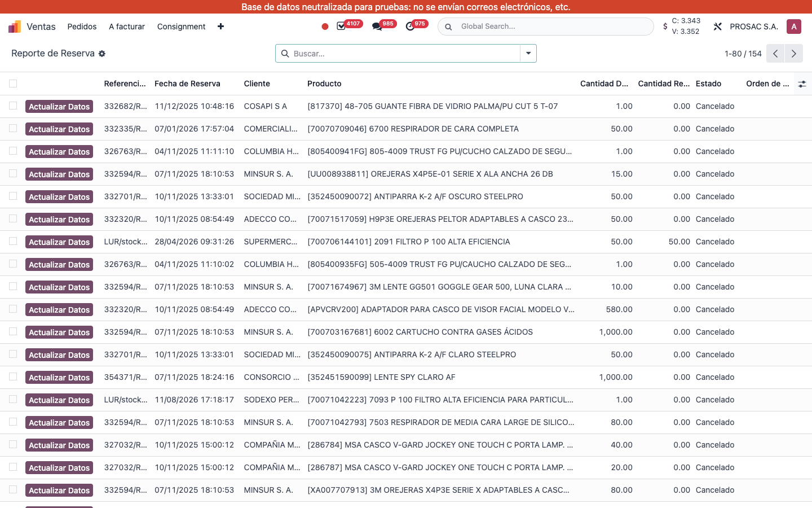Open chat messages icon with 985 badge
The image size is (812, 508).
[x=377, y=27]
